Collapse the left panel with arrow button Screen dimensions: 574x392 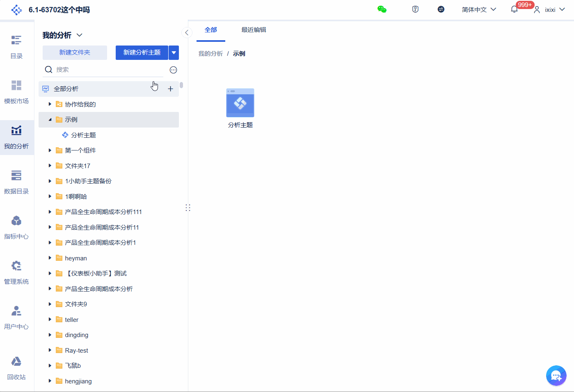click(x=187, y=32)
